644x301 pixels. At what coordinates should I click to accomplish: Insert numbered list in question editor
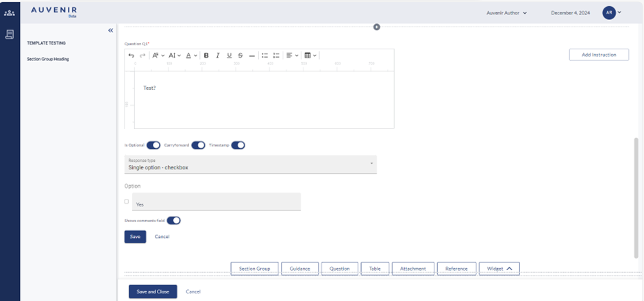click(x=276, y=56)
